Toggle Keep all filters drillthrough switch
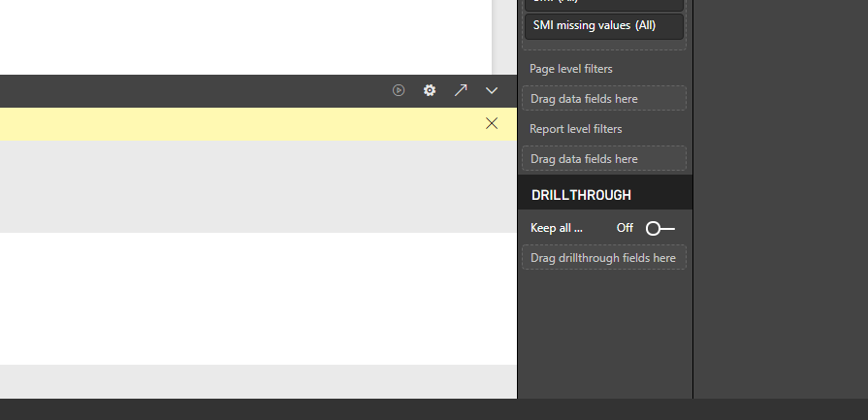 [x=660, y=228]
